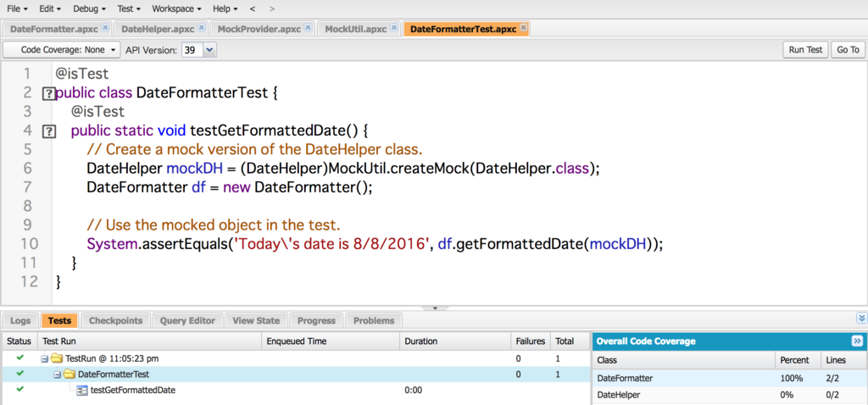Click the API Version input field
Viewport: 868px width, 405px height.
click(192, 50)
